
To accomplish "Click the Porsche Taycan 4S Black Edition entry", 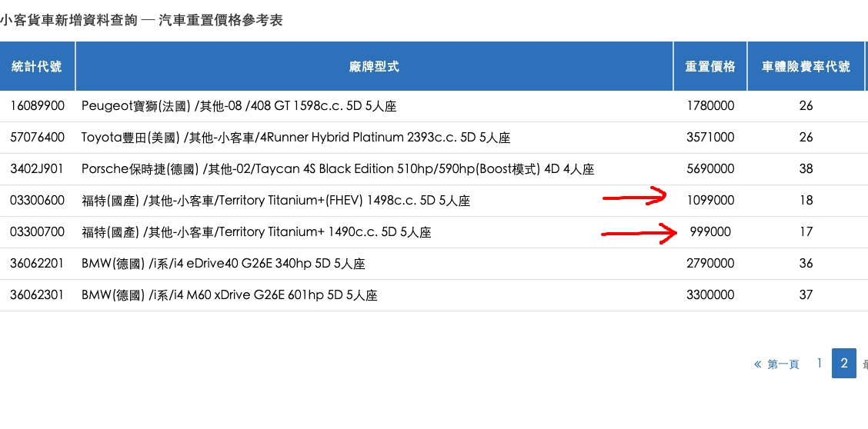I will click(337, 169).
